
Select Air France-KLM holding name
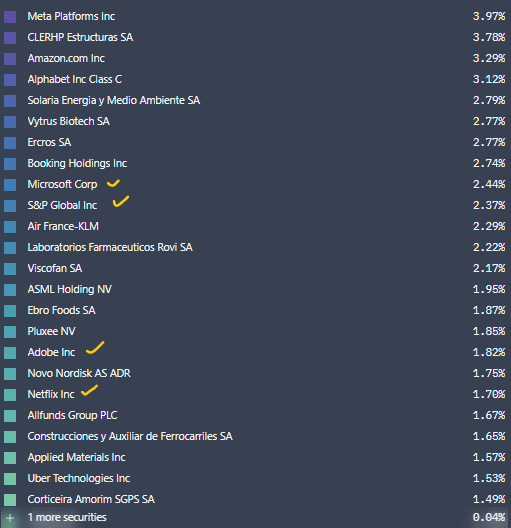(63, 226)
